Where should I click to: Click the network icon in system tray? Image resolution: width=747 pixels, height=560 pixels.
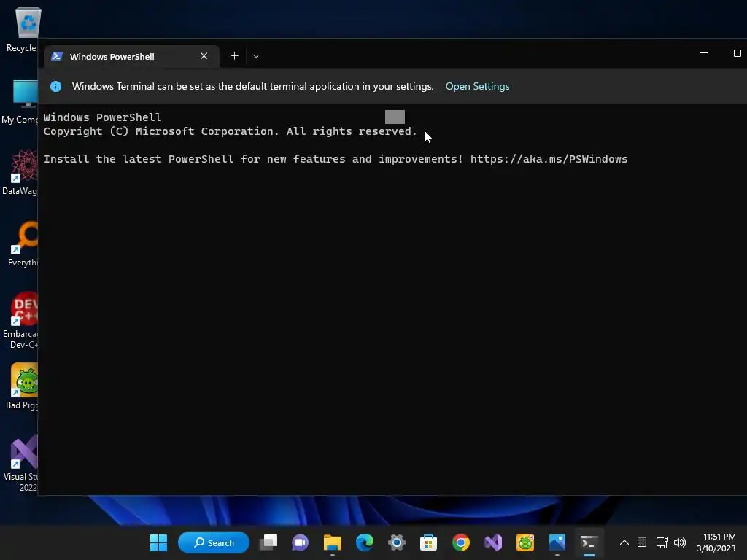(662, 542)
